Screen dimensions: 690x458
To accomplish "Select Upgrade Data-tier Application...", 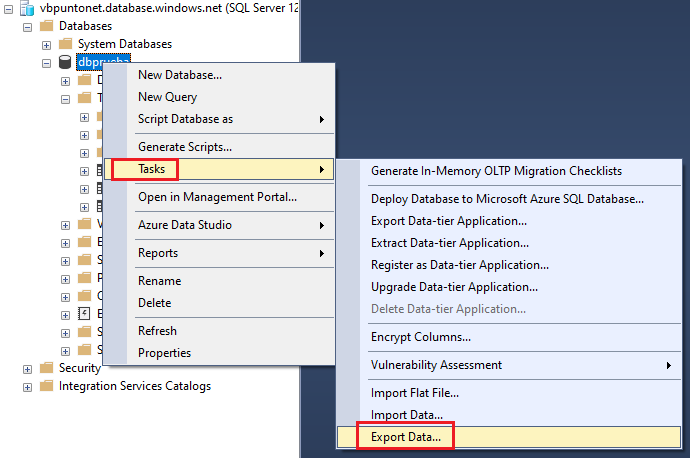I will (x=509, y=287).
